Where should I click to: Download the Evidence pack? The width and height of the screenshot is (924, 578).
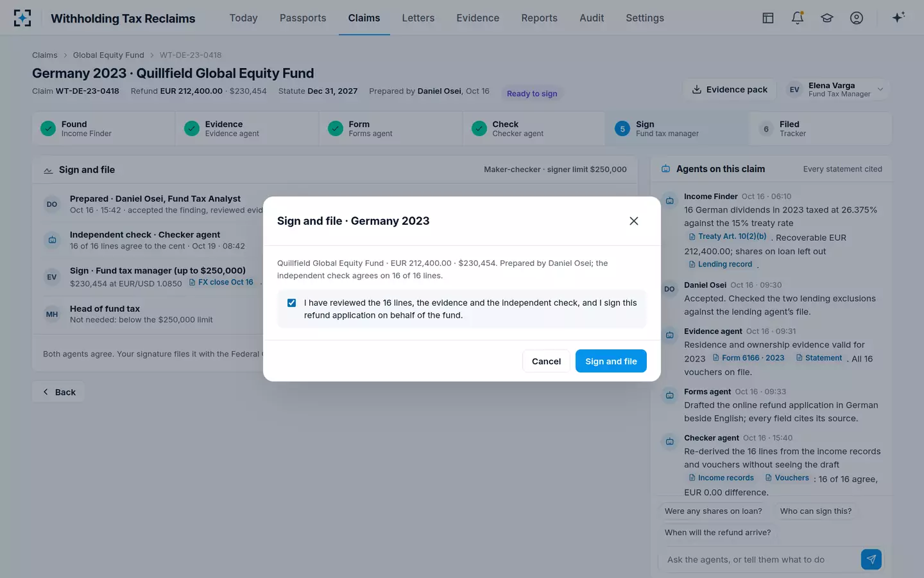click(730, 89)
